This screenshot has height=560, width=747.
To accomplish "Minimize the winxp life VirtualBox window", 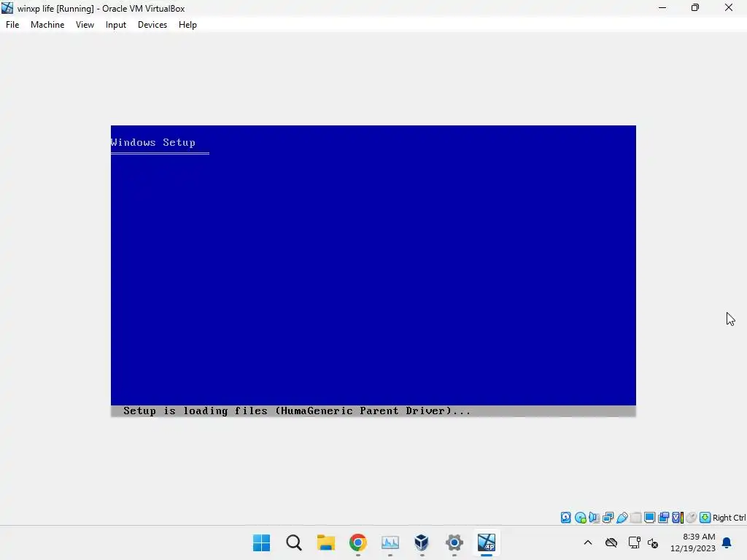I will point(662,7).
